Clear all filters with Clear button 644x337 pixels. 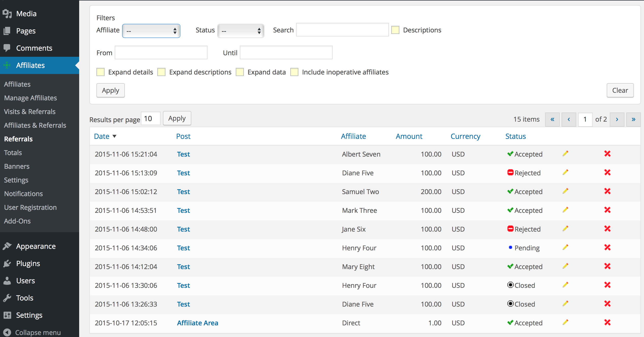(x=620, y=90)
